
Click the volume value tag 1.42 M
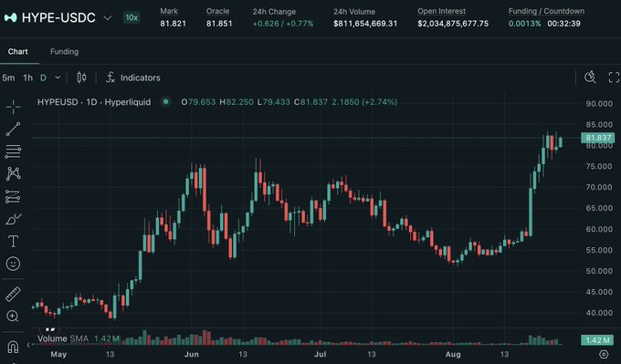(x=598, y=340)
